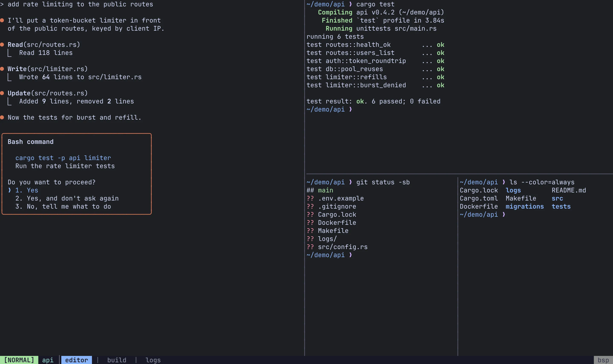Click the migrations directory in ls output
This screenshot has width=613, height=364.
[x=525, y=206]
